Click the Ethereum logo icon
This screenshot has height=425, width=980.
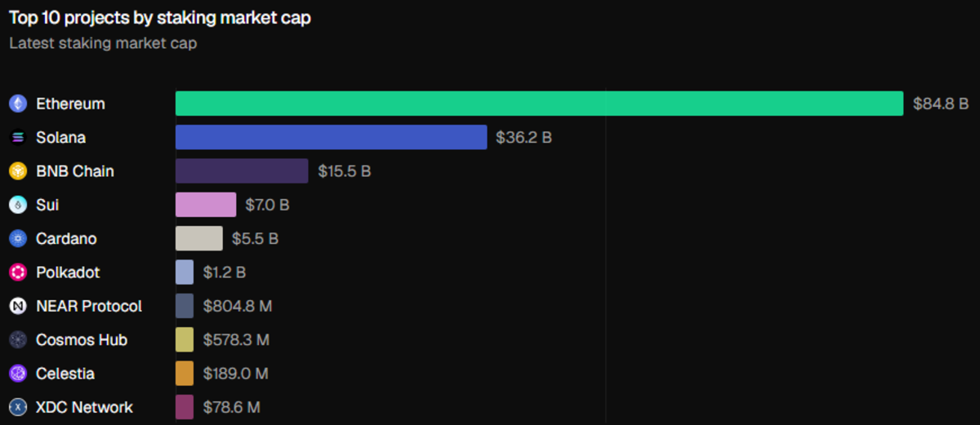(18, 104)
